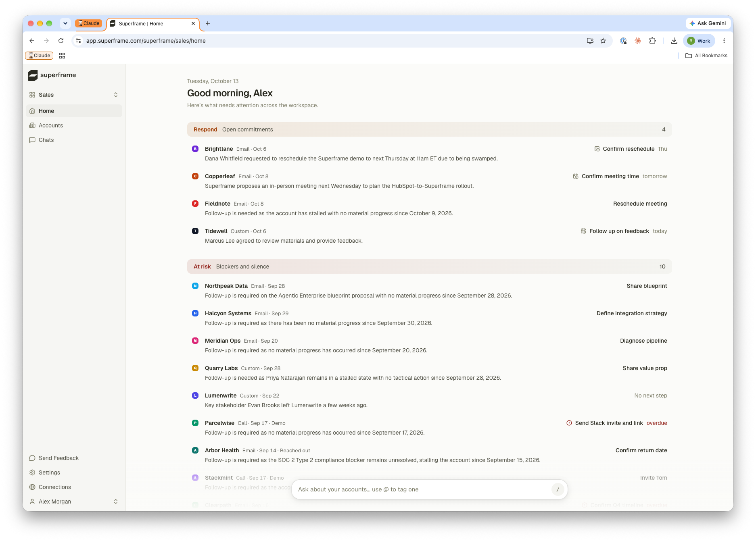Click the Lumenwrite avatar icon

[x=195, y=395]
